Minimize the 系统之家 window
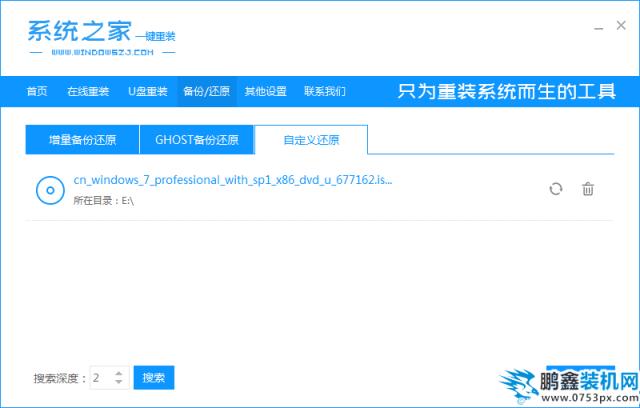This screenshot has width=640, height=408. (598, 29)
